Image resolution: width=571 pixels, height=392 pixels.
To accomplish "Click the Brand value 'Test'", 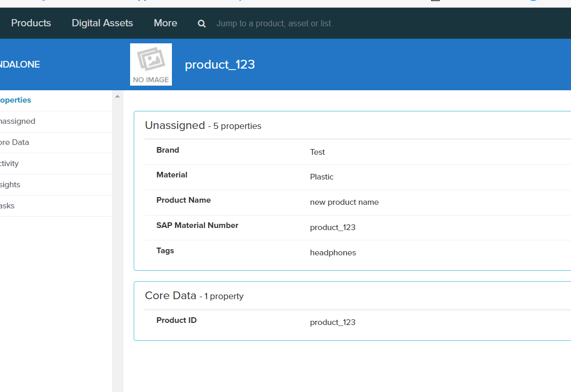I will click(x=318, y=152).
